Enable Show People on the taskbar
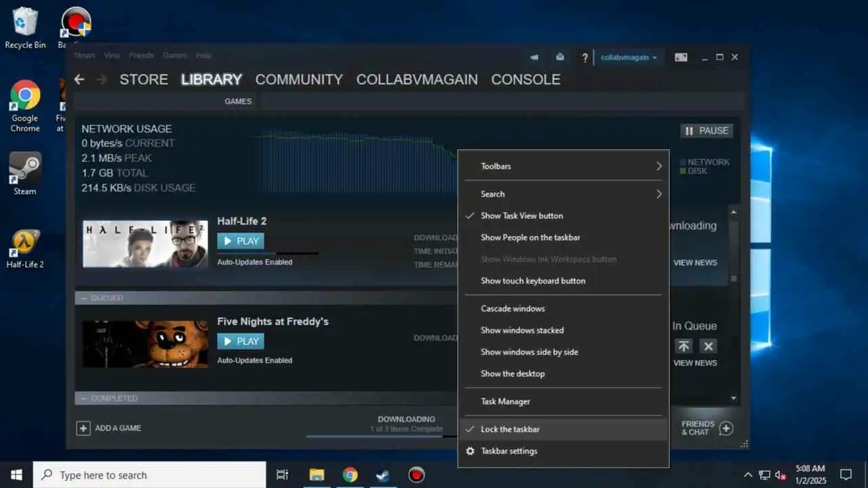This screenshot has width=868, height=488. [x=564, y=237]
